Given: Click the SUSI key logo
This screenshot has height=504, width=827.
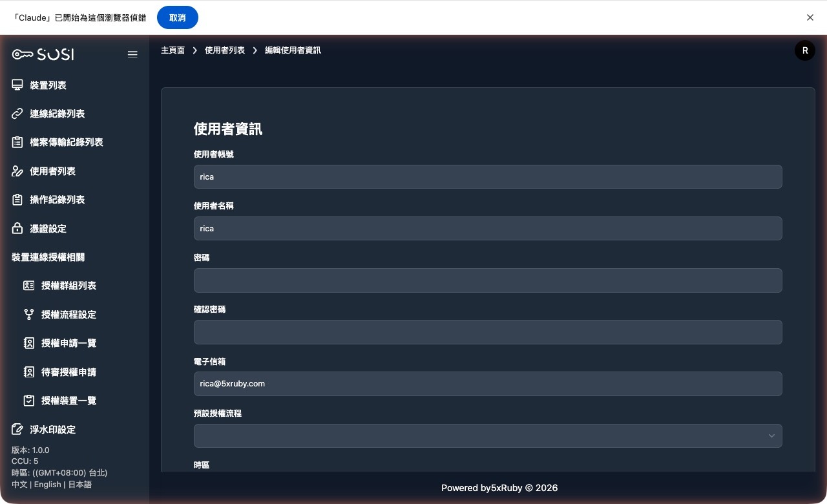Looking at the screenshot, I should tap(43, 54).
